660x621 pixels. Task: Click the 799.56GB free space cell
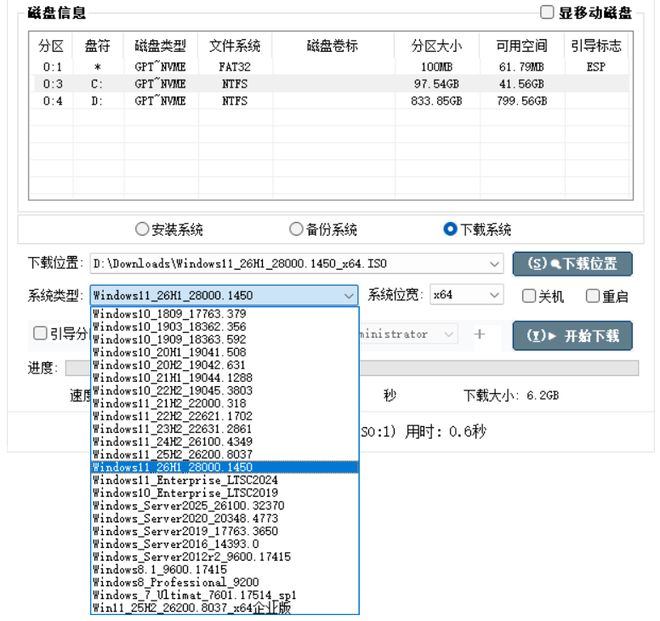coord(522,101)
